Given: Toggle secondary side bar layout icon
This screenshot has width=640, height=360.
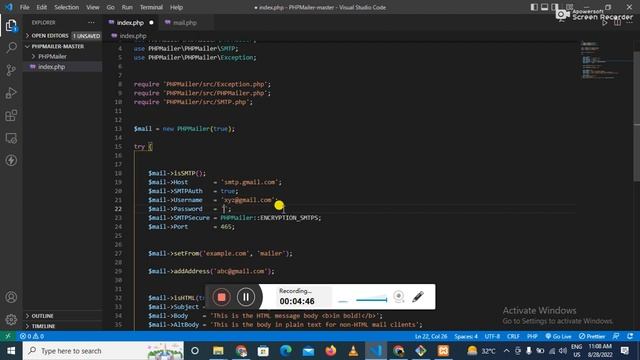Looking at the screenshot, I should coord(555,7).
